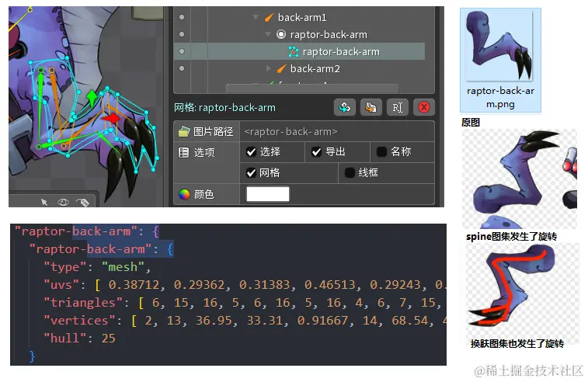Uncheck the 网格 checkbox
This screenshot has height=382, width=588.
(251, 173)
